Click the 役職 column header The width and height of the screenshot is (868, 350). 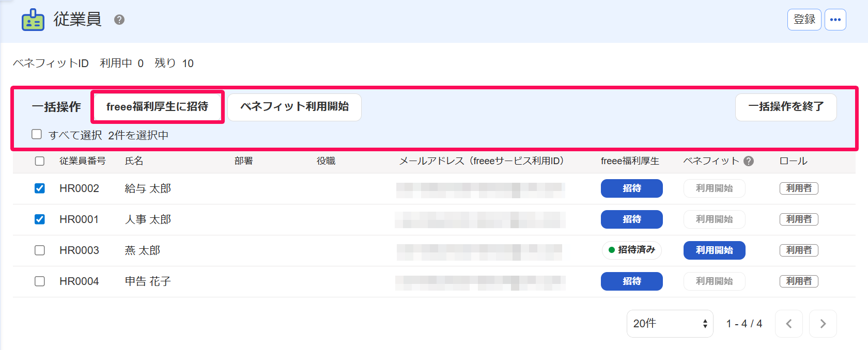pyautogui.click(x=326, y=161)
